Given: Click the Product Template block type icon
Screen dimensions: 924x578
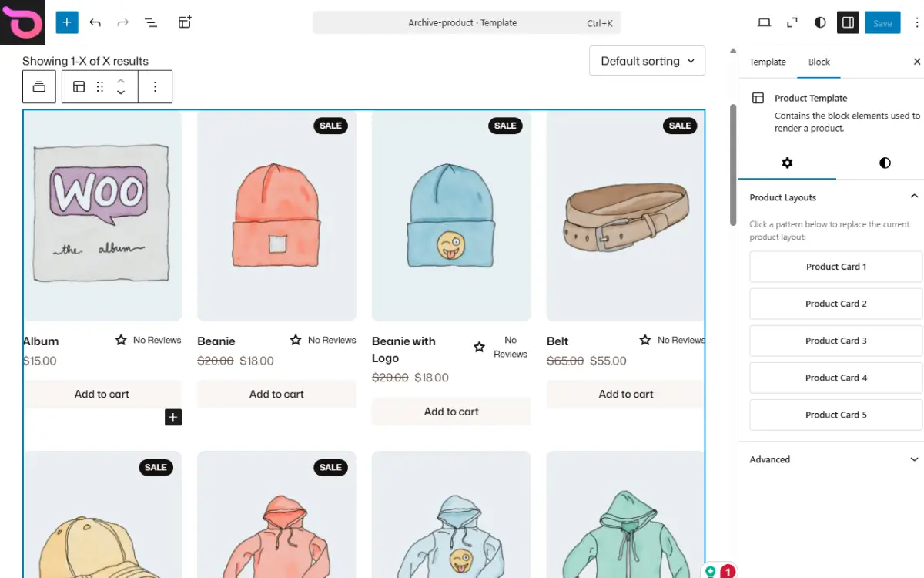Looking at the screenshot, I should [x=79, y=87].
